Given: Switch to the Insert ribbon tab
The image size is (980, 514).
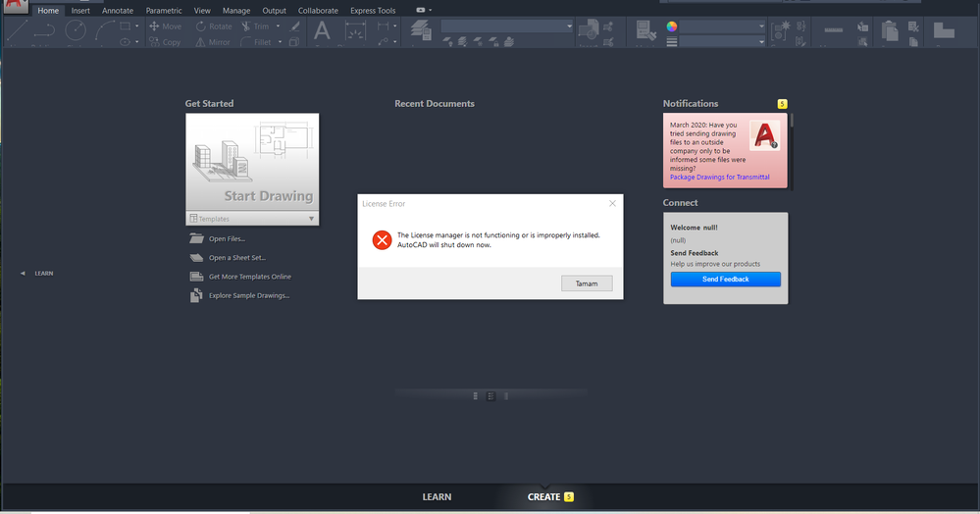Looking at the screenshot, I should click(x=80, y=11).
